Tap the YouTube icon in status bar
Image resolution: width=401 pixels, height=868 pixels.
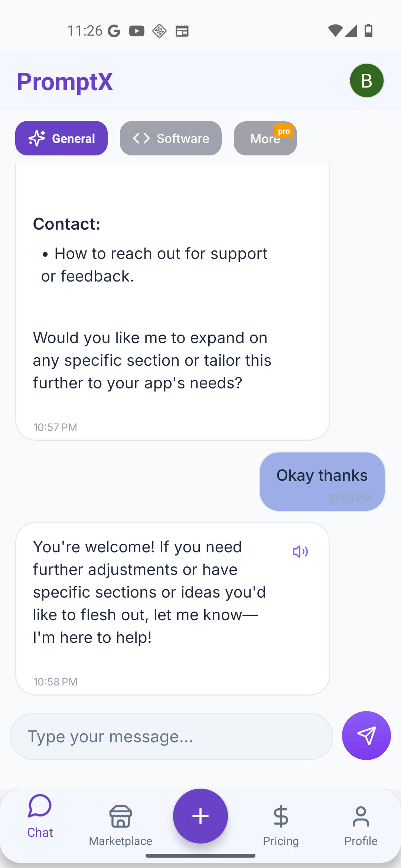click(x=137, y=31)
